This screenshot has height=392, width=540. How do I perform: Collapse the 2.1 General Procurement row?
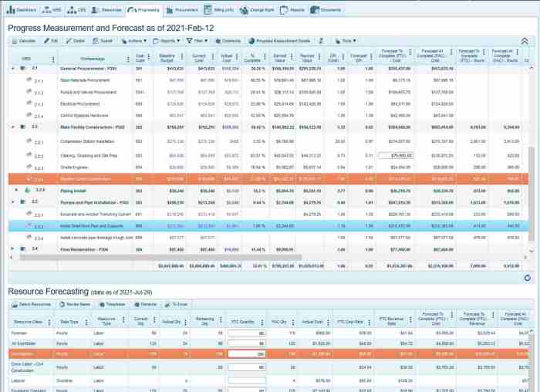[13, 68]
